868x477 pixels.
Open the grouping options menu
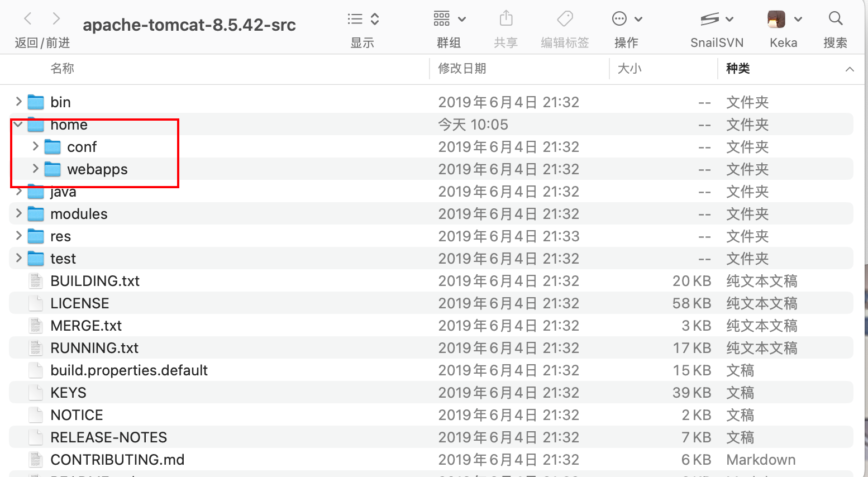click(449, 19)
